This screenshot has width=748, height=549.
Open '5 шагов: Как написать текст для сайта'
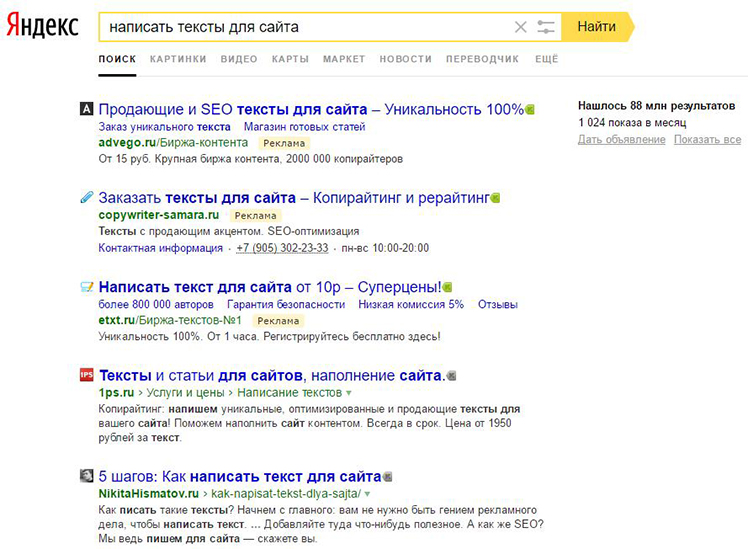click(240, 476)
